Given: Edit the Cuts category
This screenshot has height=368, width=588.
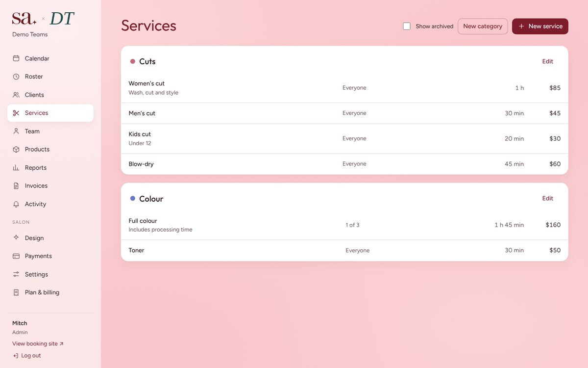Looking at the screenshot, I should tap(548, 61).
